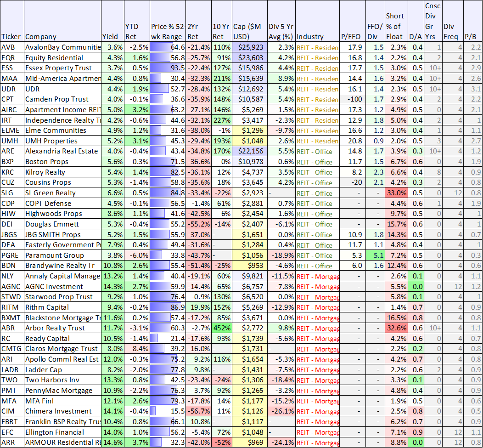Click the -100 P/FFO cell for CPT

(353, 99)
